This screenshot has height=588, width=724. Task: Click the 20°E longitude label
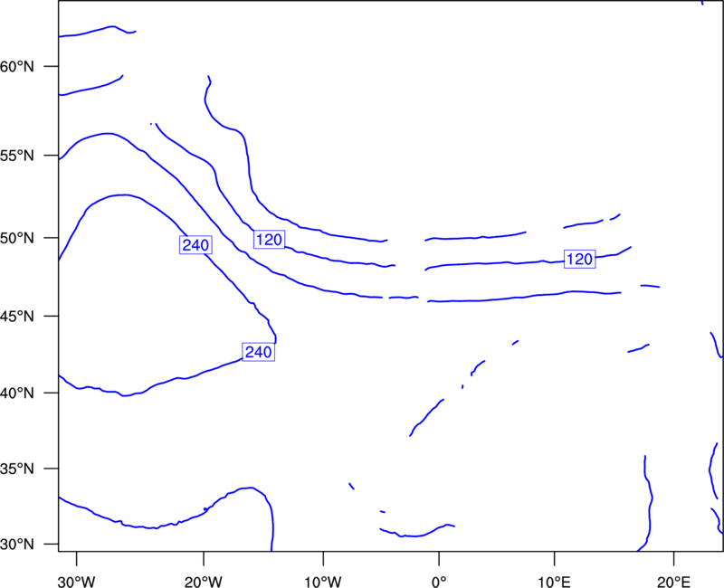[x=673, y=582]
